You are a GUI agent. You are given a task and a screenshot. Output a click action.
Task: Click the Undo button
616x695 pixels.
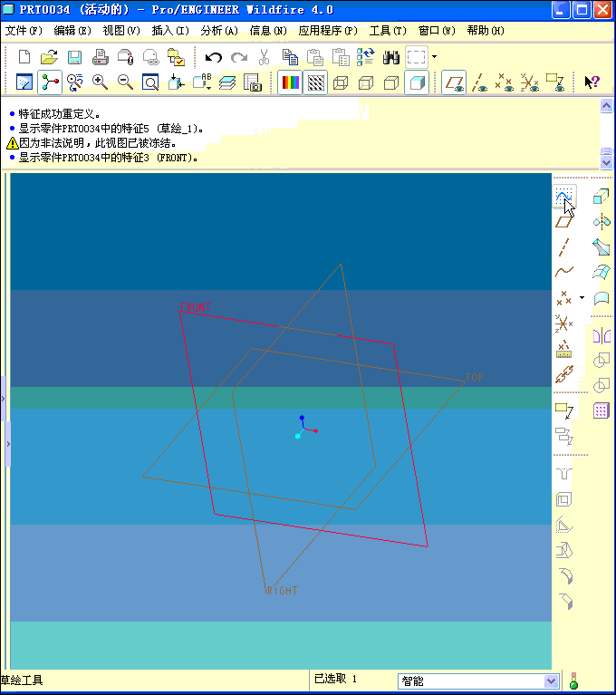point(214,57)
